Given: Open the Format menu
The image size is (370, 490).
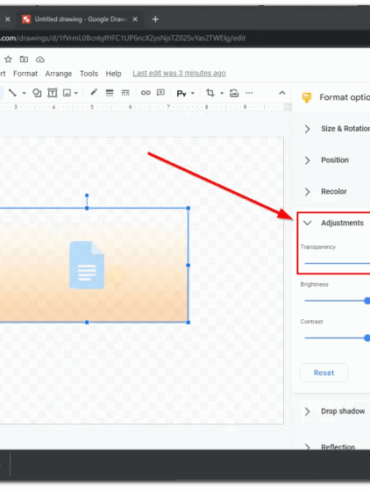Looking at the screenshot, I should (x=25, y=74).
